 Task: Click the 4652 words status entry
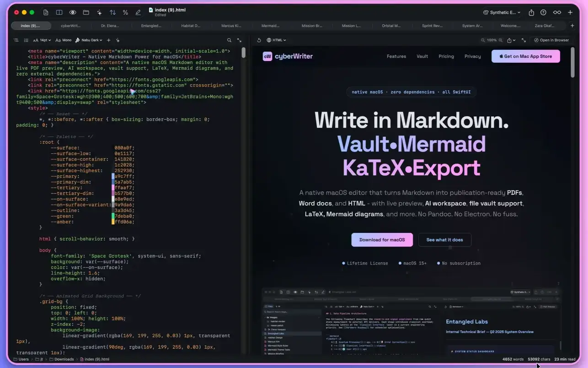[513, 359]
